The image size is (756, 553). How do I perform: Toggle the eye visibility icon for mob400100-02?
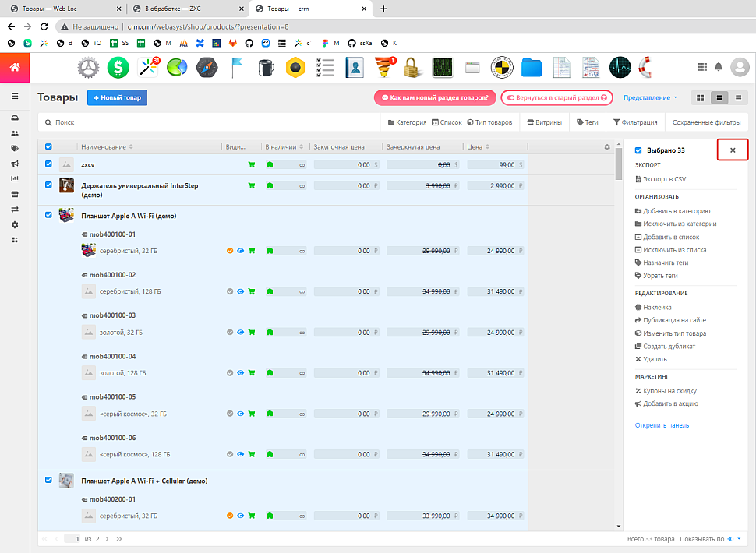click(241, 291)
